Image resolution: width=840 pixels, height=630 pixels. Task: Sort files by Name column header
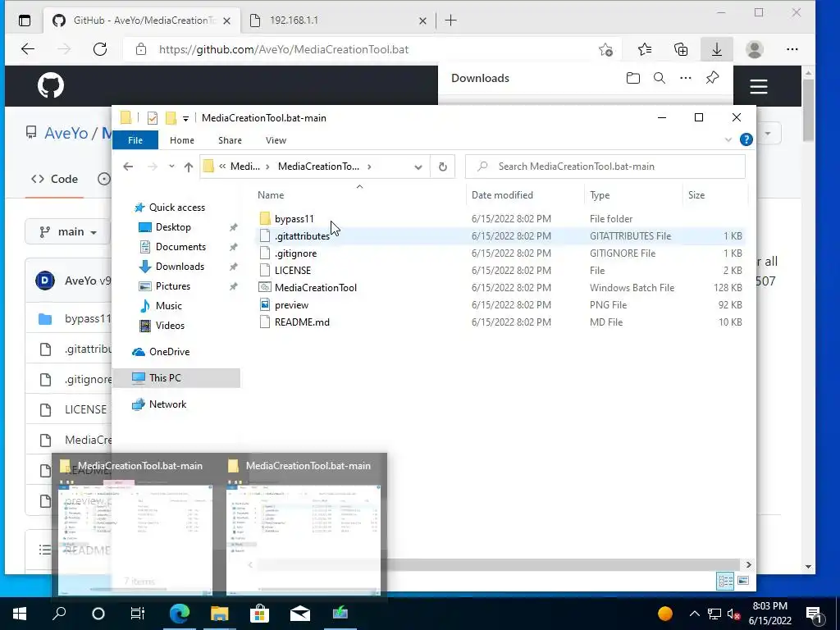[x=271, y=195]
